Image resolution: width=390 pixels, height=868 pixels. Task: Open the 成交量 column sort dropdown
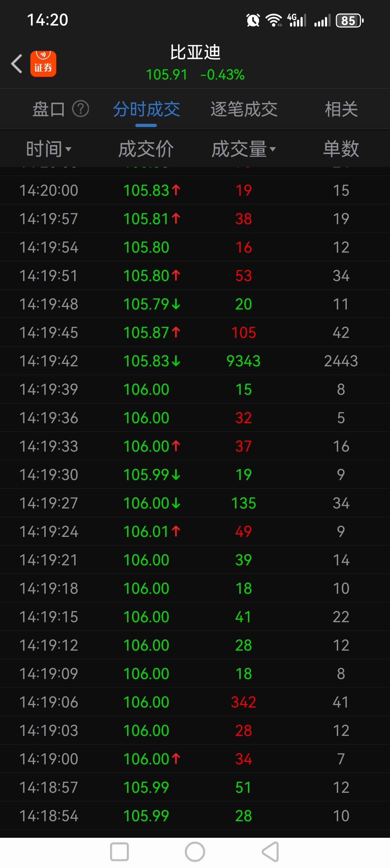pyautogui.click(x=244, y=149)
